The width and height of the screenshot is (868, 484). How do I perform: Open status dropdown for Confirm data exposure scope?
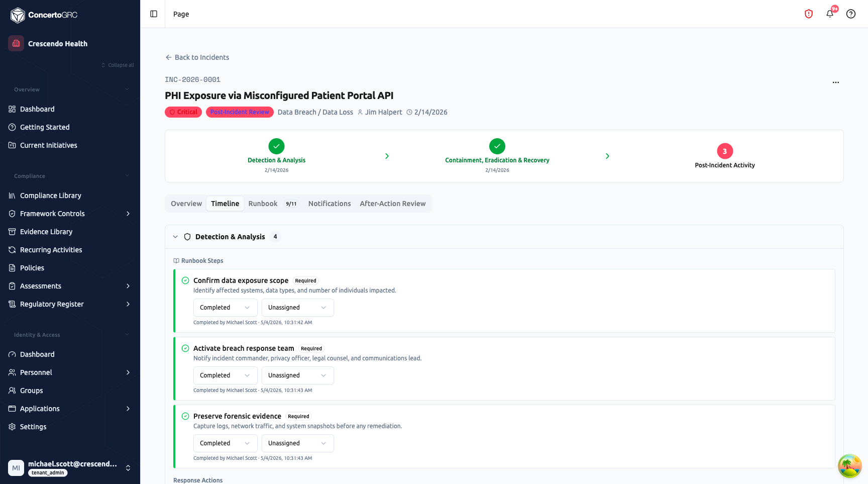pyautogui.click(x=226, y=308)
